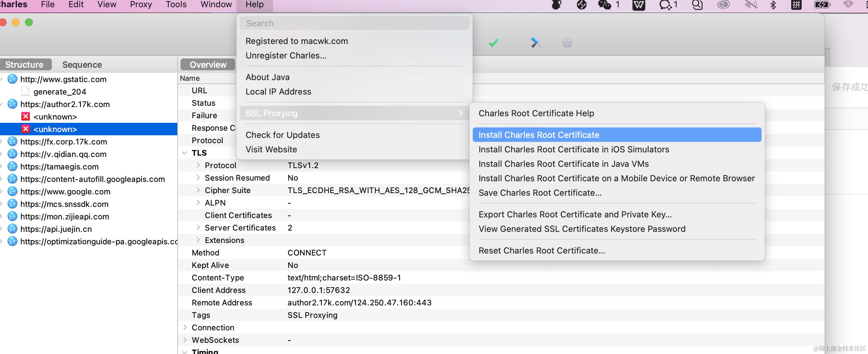The image size is (868, 354).
Task: Click the globe icon for author2.17k.com
Action: point(12,104)
